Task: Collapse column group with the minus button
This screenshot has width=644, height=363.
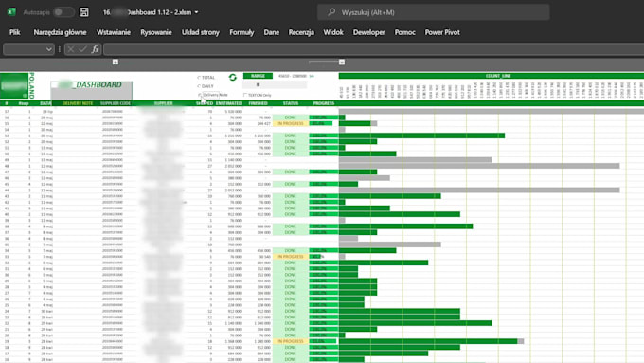Action: click(342, 62)
